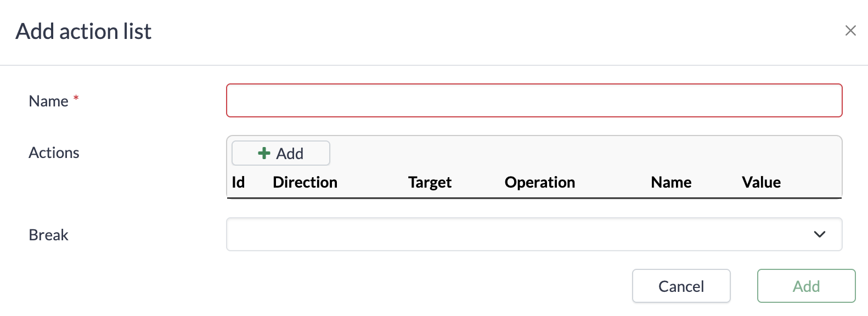Image resolution: width=868 pixels, height=316 pixels.
Task: Click the Add action list dialog title
Action: [84, 31]
